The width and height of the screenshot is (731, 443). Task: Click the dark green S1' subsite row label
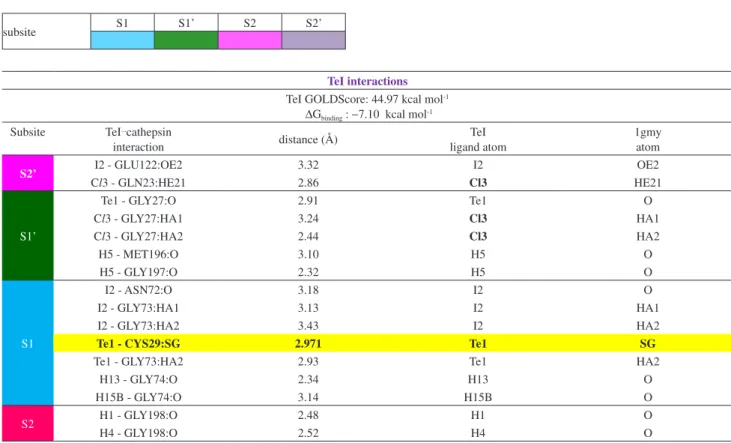click(x=28, y=236)
